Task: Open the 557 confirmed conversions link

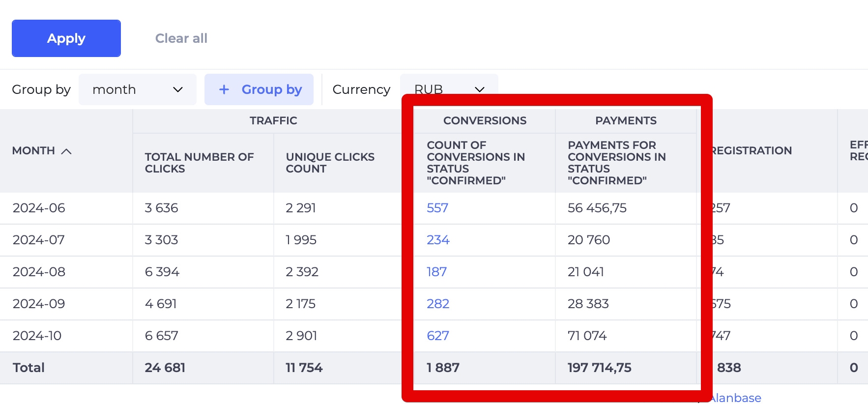Action: click(x=437, y=208)
